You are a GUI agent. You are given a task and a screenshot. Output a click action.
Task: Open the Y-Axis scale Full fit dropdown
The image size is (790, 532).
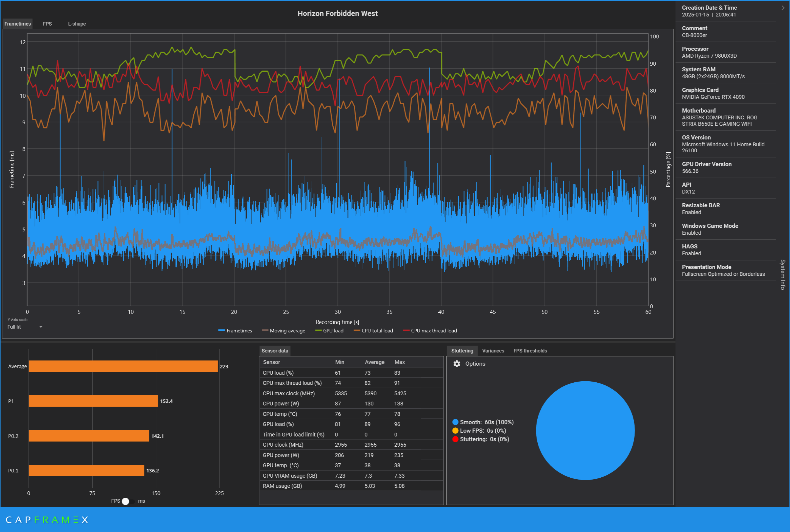coord(25,327)
